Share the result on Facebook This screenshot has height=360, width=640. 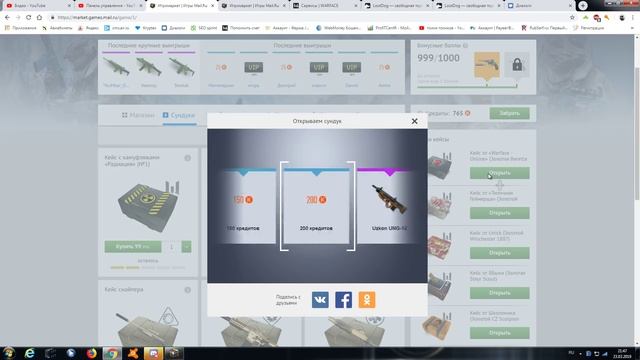pos(344,300)
